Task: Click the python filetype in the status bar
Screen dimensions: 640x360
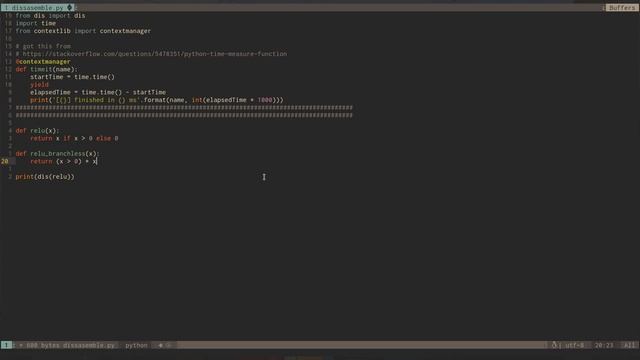Action: point(136,345)
